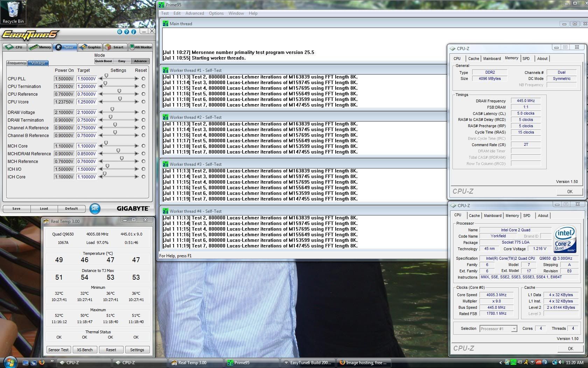Click MCH Core slider thumb
Screen dimensions: 588x368
coord(106,143)
